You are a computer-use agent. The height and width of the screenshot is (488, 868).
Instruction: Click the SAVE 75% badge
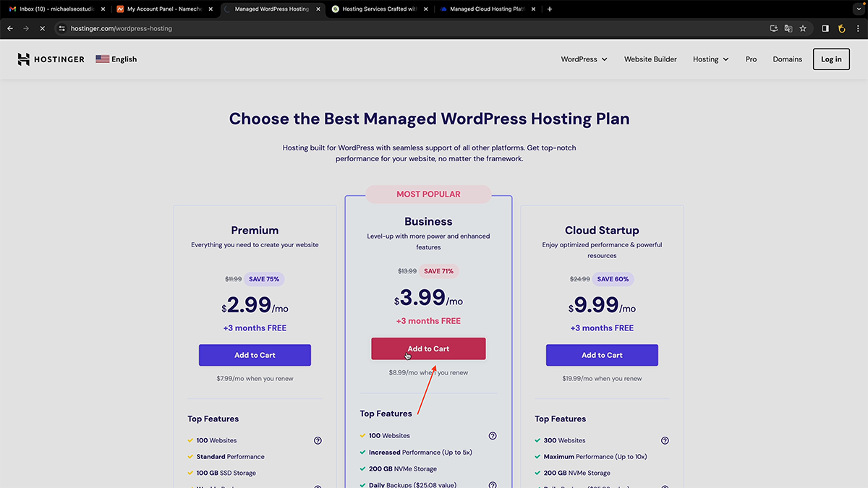click(x=263, y=279)
